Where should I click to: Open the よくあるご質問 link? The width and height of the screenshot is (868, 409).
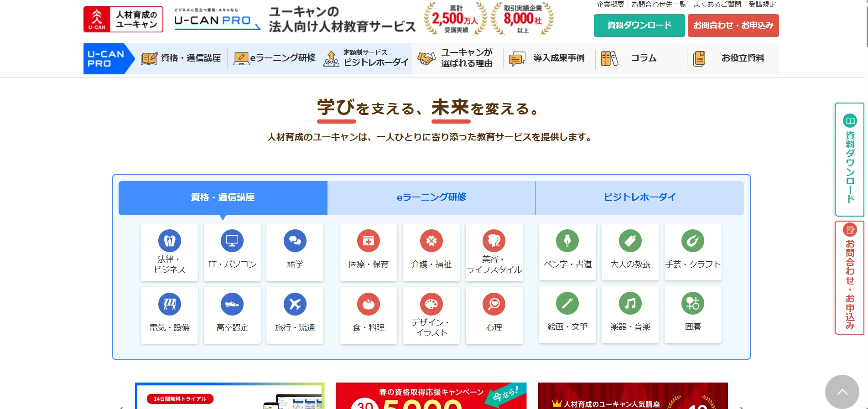coord(717,5)
